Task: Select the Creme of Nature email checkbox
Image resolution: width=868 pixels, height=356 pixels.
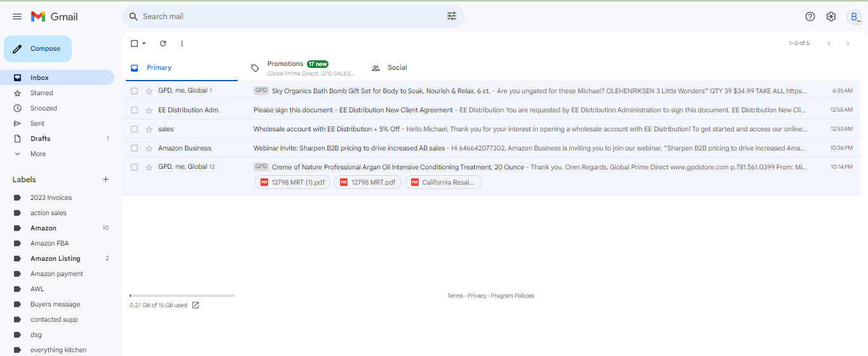Action: click(134, 167)
